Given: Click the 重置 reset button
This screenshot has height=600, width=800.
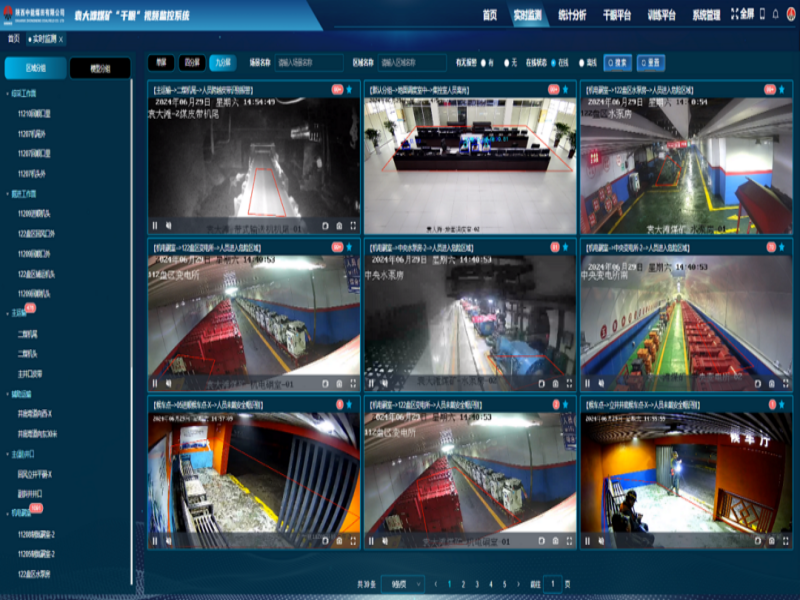Looking at the screenshot, I should 651,62.
